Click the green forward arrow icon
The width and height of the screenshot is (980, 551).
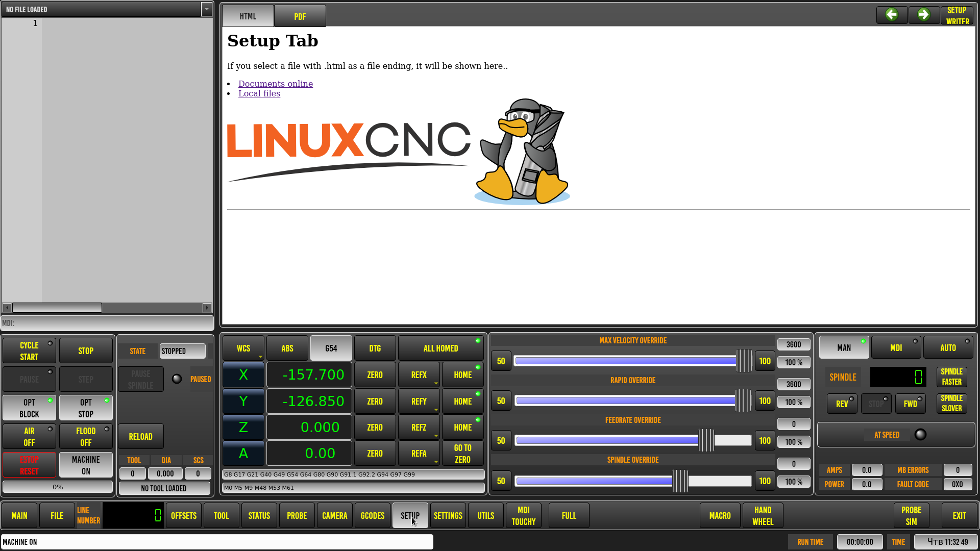[x=923, y=15]
